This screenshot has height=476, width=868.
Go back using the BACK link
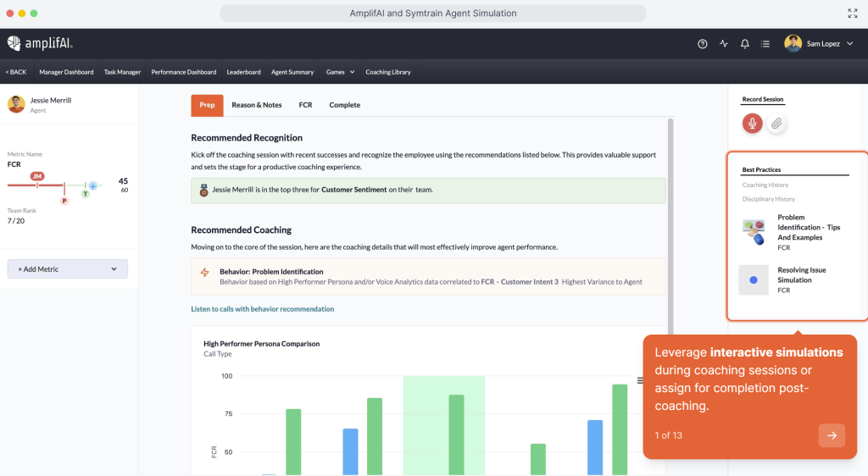tap(16, 72)
